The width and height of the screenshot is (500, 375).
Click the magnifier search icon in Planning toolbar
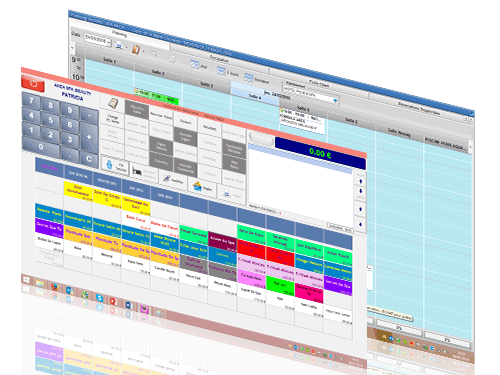coord(154,53)
